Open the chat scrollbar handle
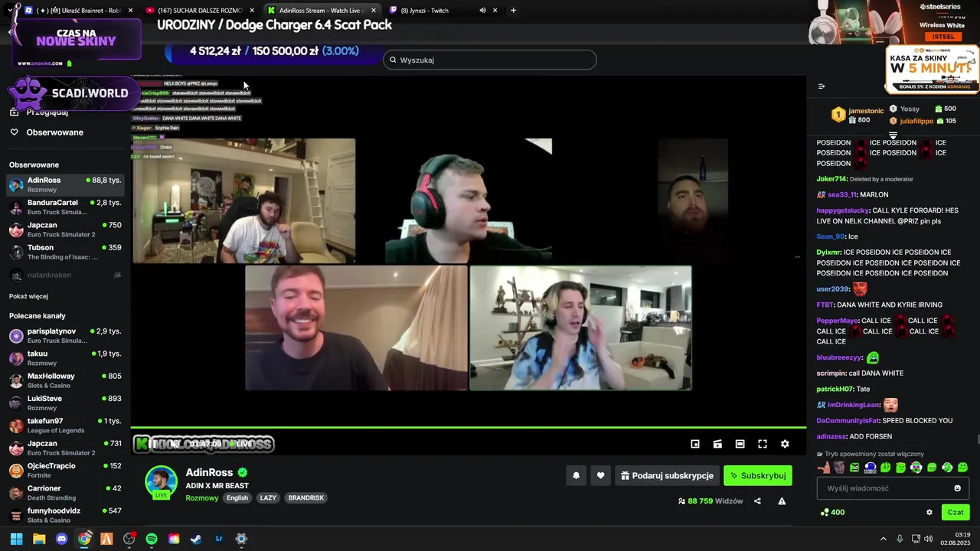This screenshot has height=551, width=980. pyautogui.click(x=978, y=439)
